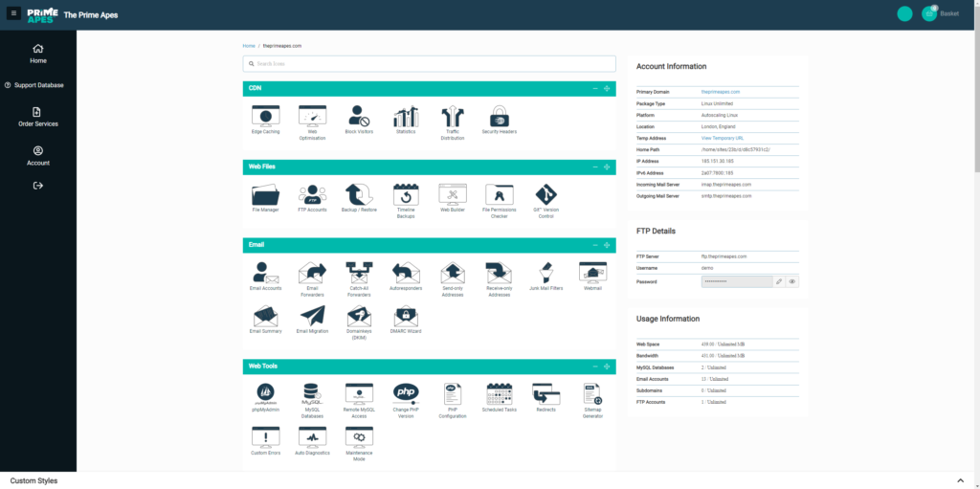The width and height of the screenshot is (980, 489).
Task: Open Support Database in sidebar
Action: coord(33,85)
